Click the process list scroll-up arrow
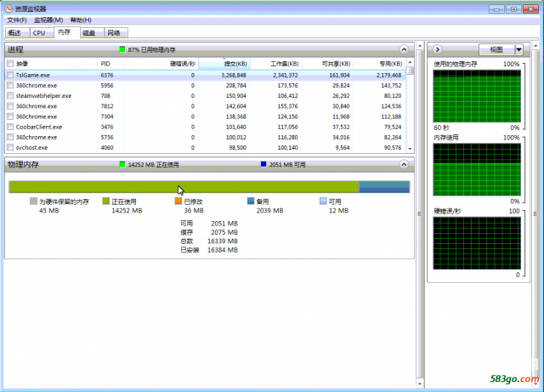This screenshot has height=392, width=544. click(x=410, y=62)
